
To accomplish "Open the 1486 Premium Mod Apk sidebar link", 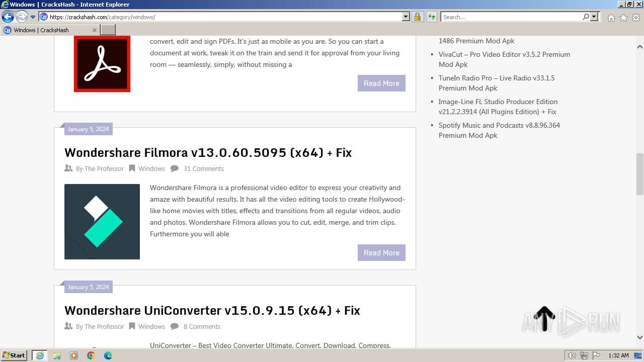I will tap(476, 41).
